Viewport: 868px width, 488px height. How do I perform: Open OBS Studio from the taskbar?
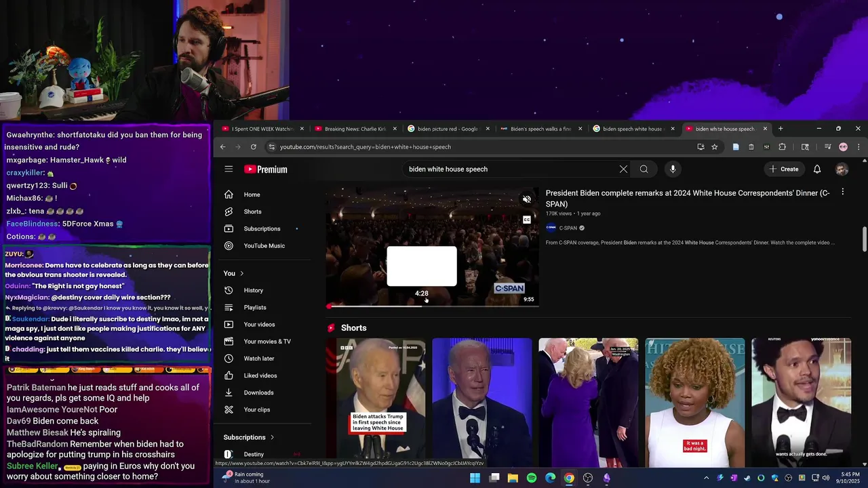click(x=588, y=478)
